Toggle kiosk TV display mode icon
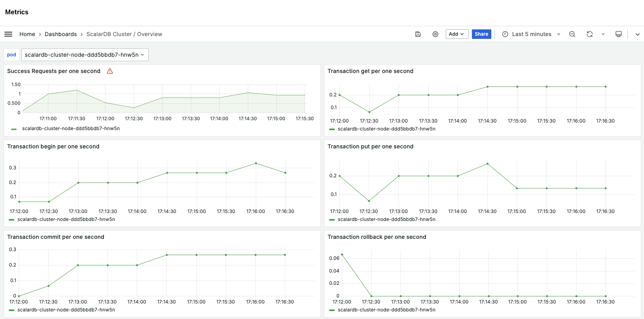Image resolution: width=644 pixels, height=319 pixels. click(619, 34)
